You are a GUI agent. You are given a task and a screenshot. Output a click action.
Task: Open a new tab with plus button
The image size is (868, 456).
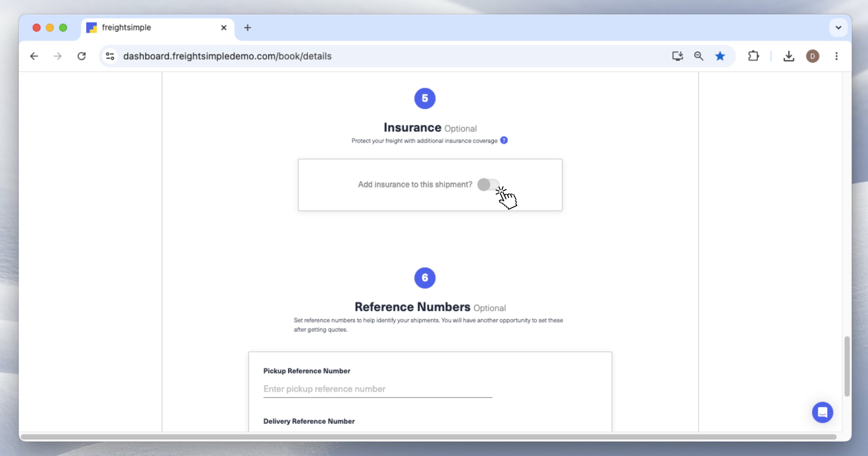pyautogui.click(x=247, y=28)
